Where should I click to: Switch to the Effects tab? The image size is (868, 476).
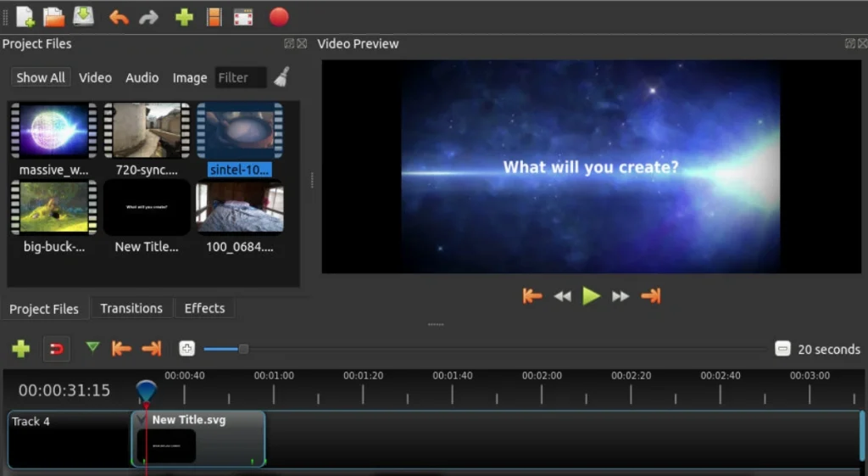tap(204, 308)
